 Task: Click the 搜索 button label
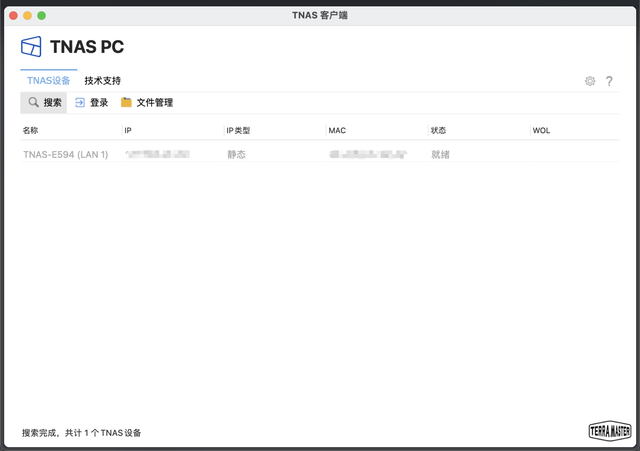[53, 102]
